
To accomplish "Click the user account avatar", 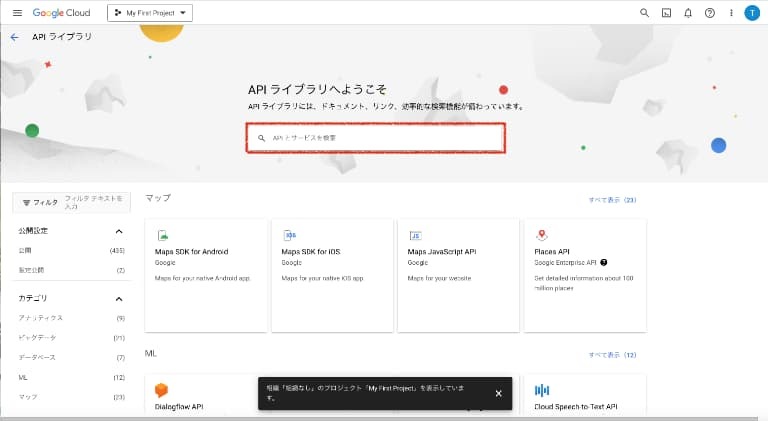I will (752, 13).
